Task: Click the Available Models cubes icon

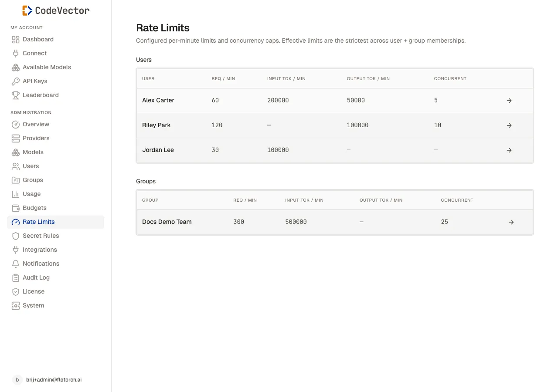Action: [x=16, y=68]
